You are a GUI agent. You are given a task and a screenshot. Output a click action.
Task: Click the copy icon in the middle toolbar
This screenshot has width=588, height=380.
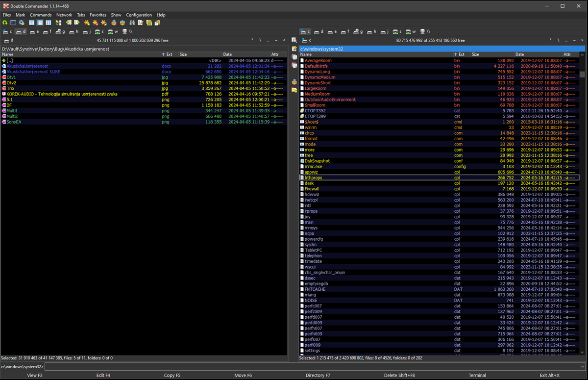click(x=294, y=57)
